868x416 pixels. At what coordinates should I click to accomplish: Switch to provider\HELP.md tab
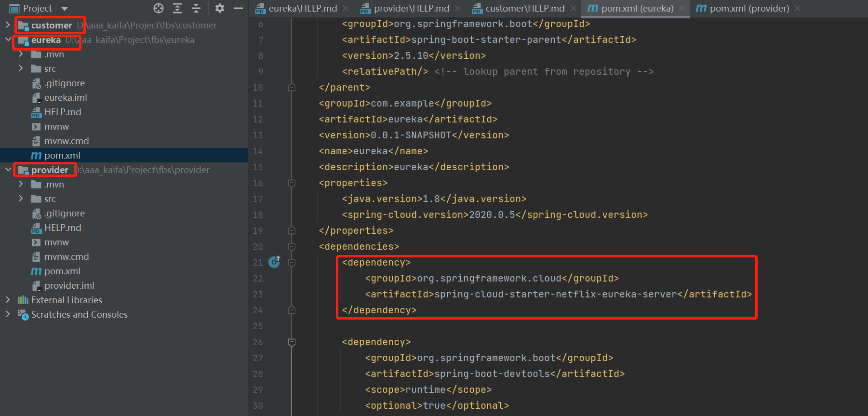tap(412, 8)
